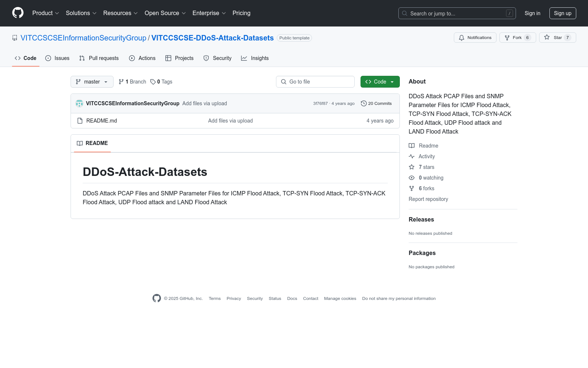Open the Releases section heading link
Screen dimensions: 588x368
421,219
